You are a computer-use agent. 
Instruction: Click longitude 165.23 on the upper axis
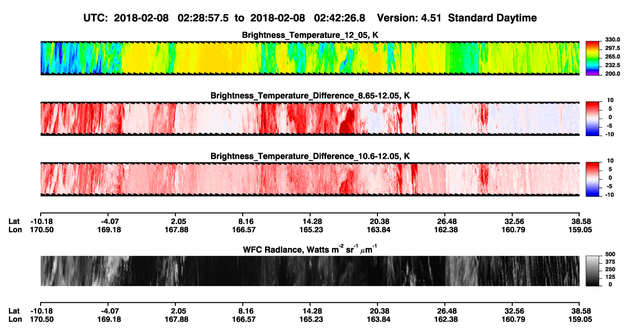(310, 230)
